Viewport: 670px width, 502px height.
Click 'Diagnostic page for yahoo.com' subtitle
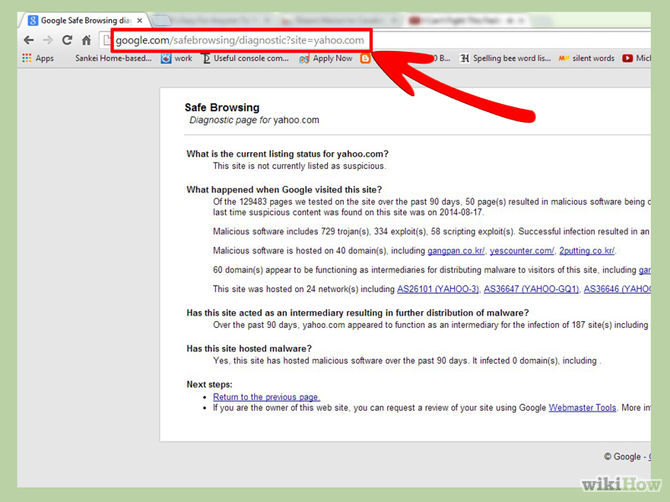(254, 120)
